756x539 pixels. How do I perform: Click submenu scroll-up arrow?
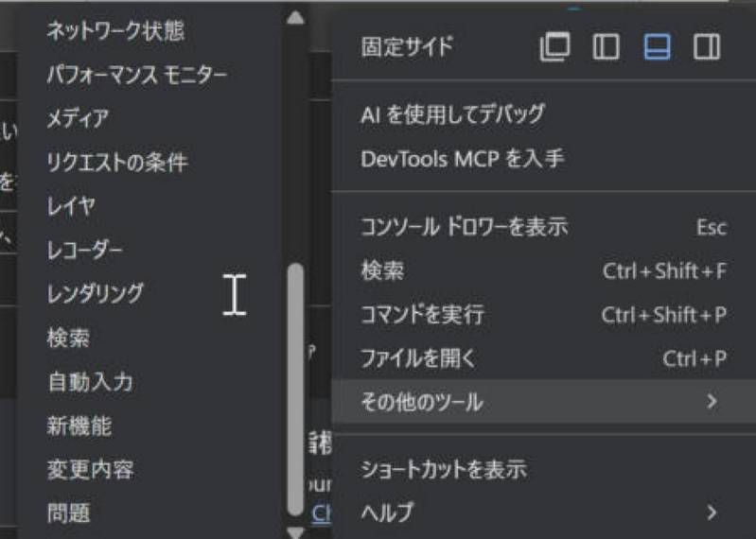tap(295, 18)
